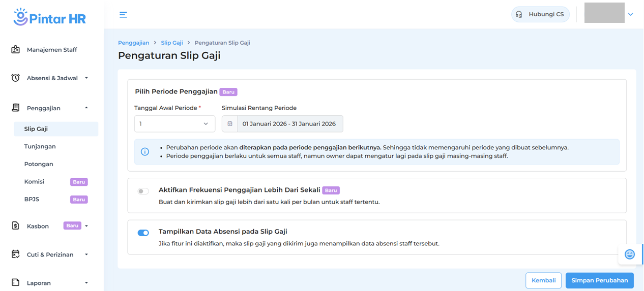This screenshot has height=291, width=644.
Task: Click the Cuti & Perizinan calendar icon
Action: (16, 254)
